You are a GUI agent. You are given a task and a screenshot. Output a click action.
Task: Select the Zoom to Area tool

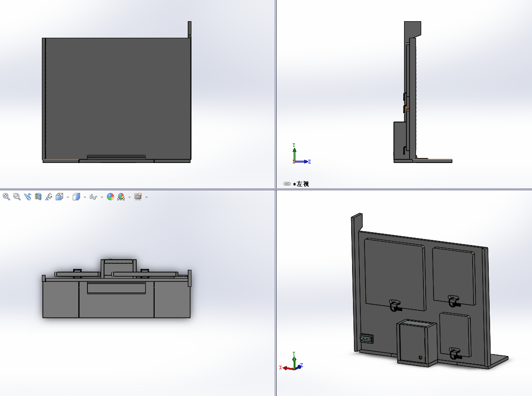tap(17, 197)
